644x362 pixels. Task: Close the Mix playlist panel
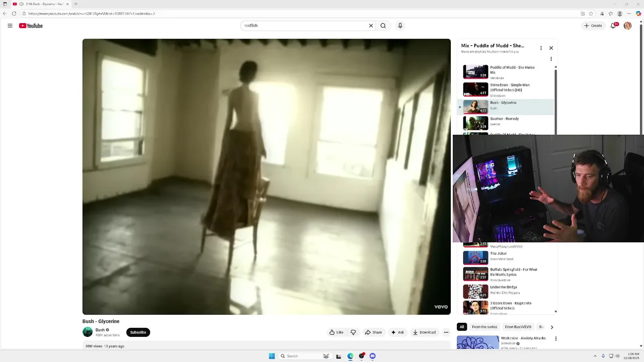click(x=551, y=48)
